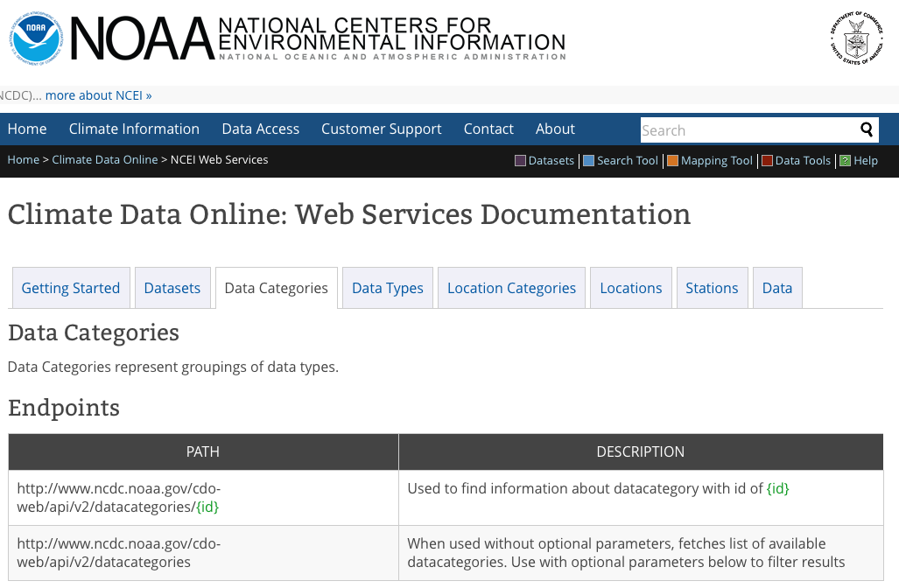The width and height of the screenshot is (899, 588).
Task: Click the search magnifier icon
Action: point(866,129)
